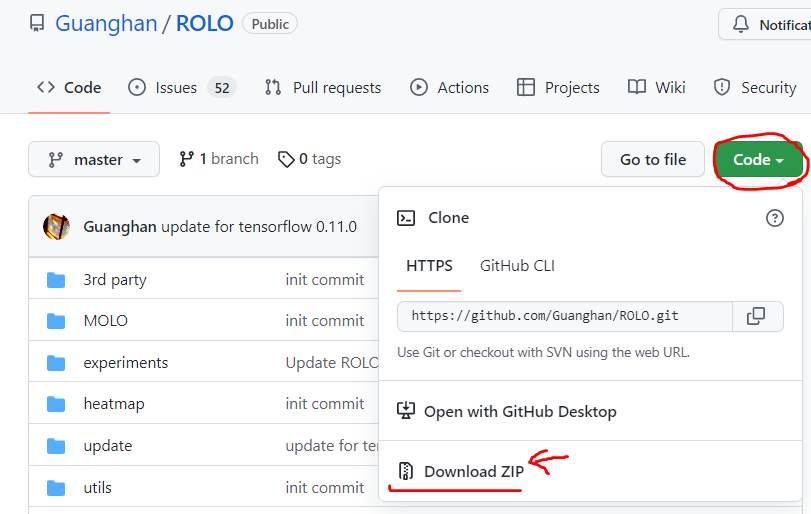The height and width of the screenshot is (514, 811).
Task: Click the repository icon beside Guanghan
Action: click(x=37, y=24)
